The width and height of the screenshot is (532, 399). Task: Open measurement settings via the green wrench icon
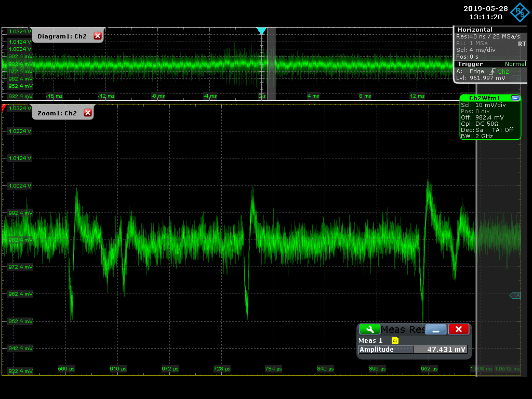pyautogui.click(x=369, y=329)
